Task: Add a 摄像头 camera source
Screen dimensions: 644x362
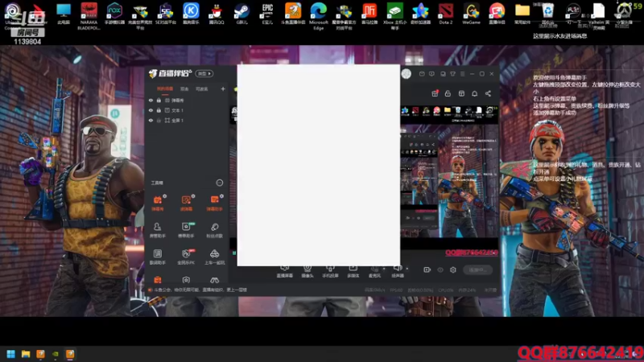Action: [x=308, y=272]
